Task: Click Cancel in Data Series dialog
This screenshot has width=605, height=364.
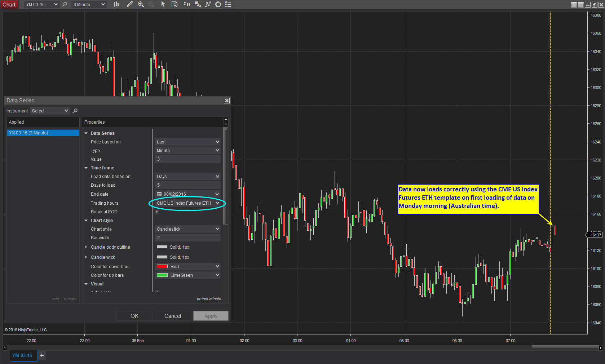Action: (x=173, y=316)
